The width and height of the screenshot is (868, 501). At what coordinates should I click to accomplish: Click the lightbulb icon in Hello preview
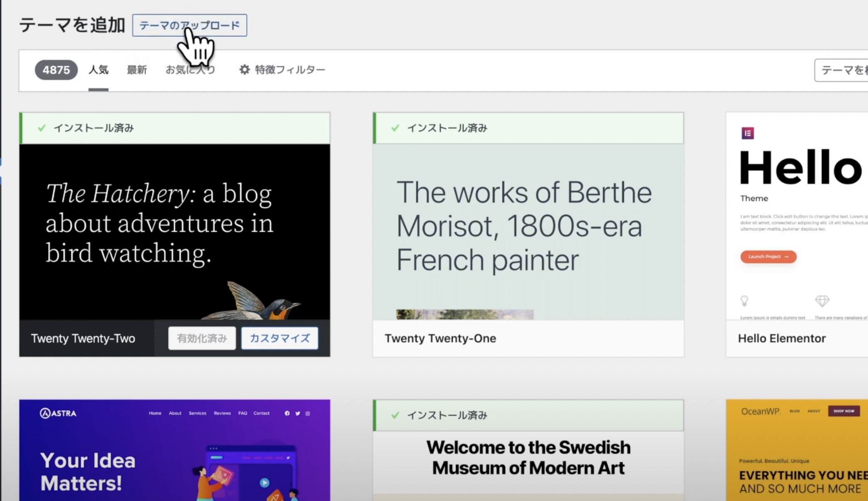(744, 300)
